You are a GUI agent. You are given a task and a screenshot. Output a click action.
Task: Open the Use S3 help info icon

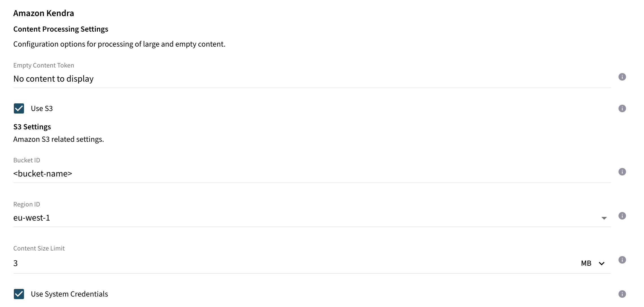(622, 108)
